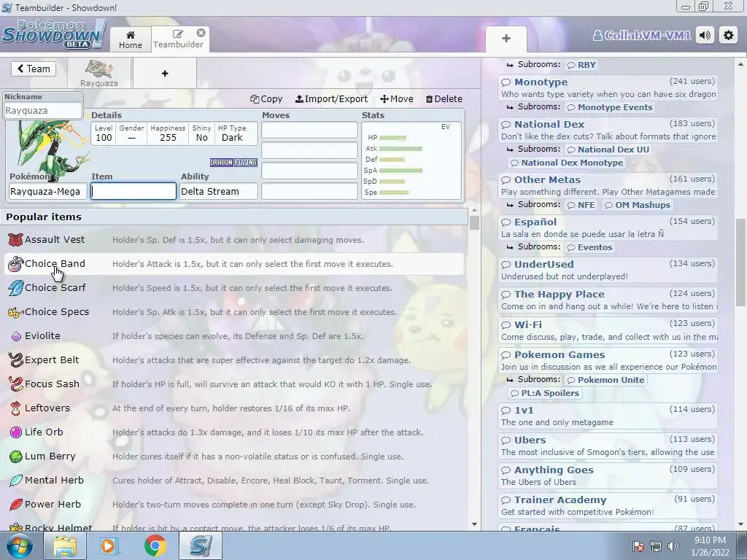This screenshot has width=747, height=560.
Task: Open the volume control in system tray
Action: tap(673, 546)
